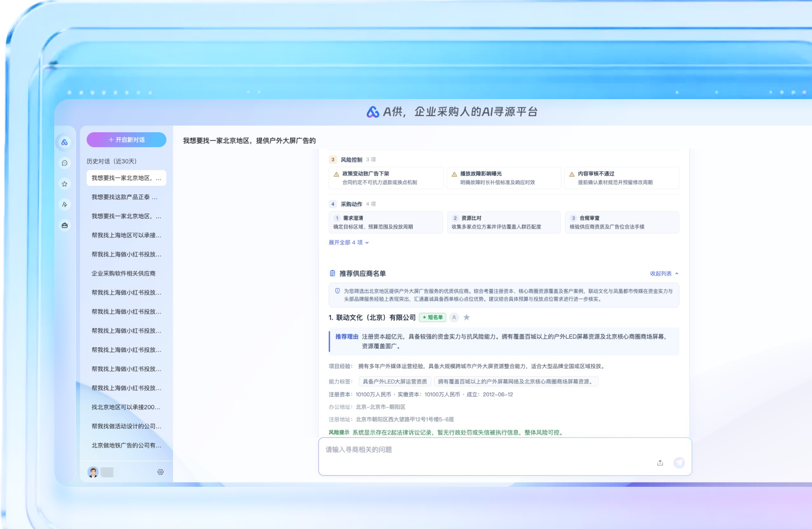Viewport: 812px width, 529px height.
Task: Click warning icon for 政策变动致广告下架
Action: [x=336, y=174]
